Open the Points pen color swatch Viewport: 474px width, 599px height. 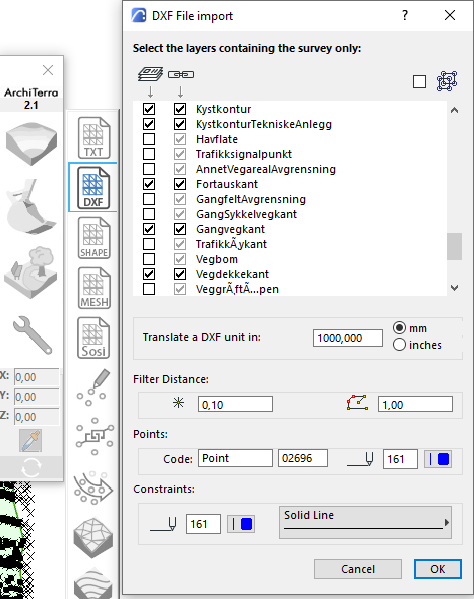[438, 459]
